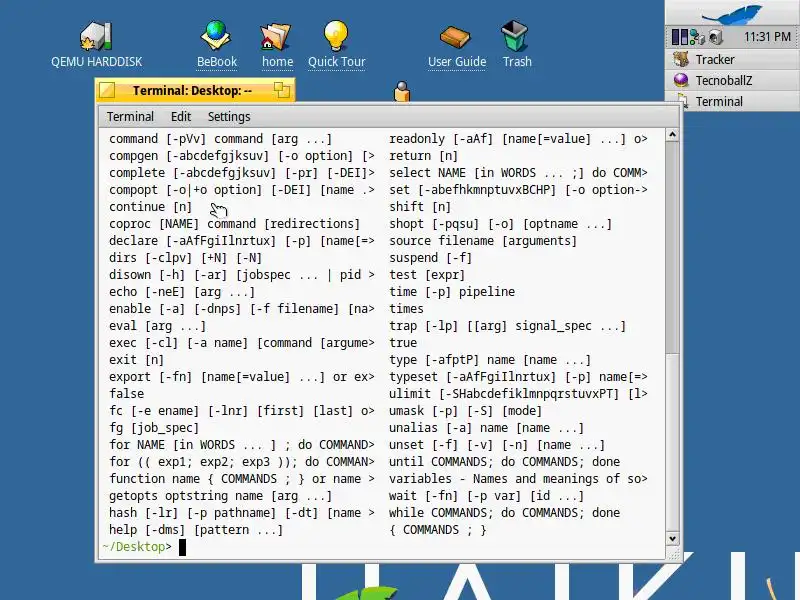Screen dimensions: 800x600
Task: Open the Settings menu
Action: tap(229, 117)
